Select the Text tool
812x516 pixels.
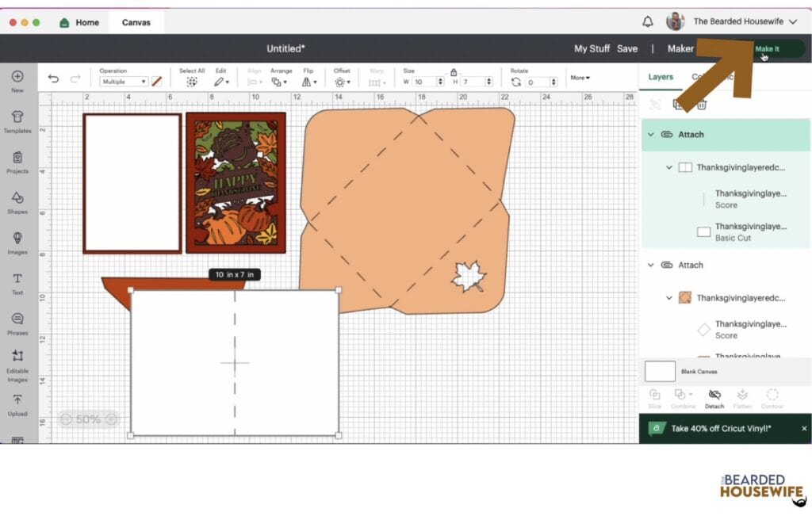tap(17, 282)
